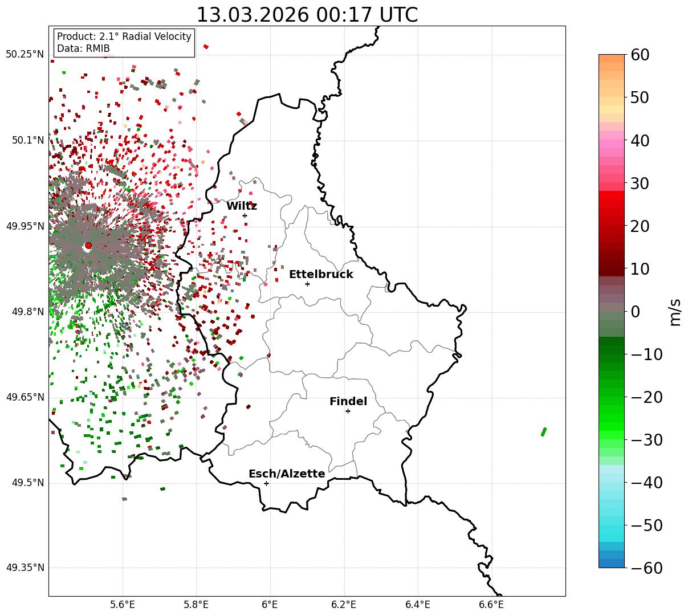
Task: Click the −30 value on the colorbar
Action: point(646,439)
